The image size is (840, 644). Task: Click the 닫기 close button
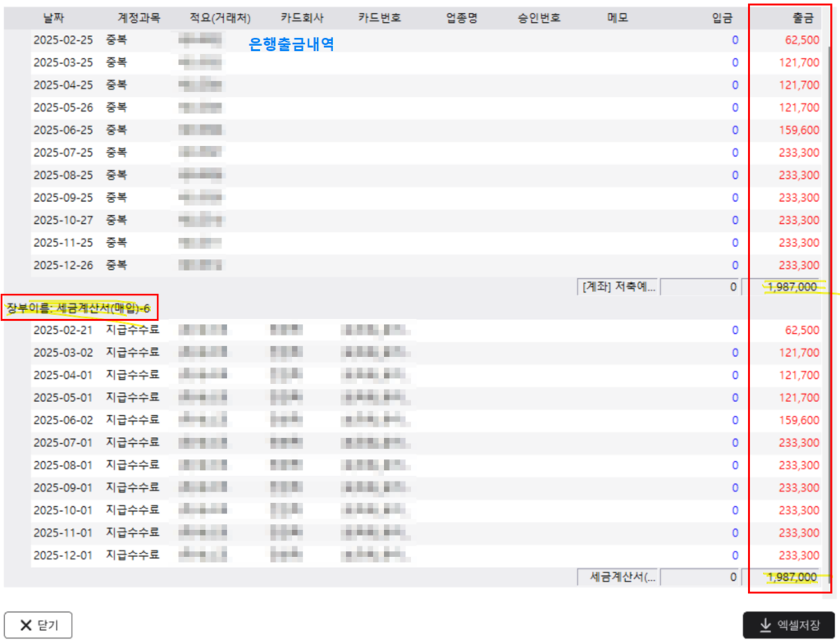point(38,625)
